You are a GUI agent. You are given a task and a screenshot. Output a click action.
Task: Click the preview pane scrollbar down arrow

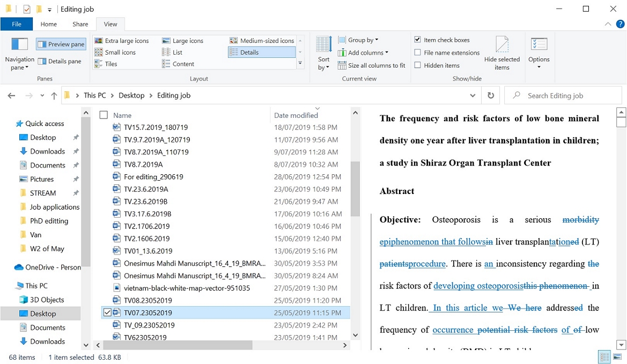[621, 344]
